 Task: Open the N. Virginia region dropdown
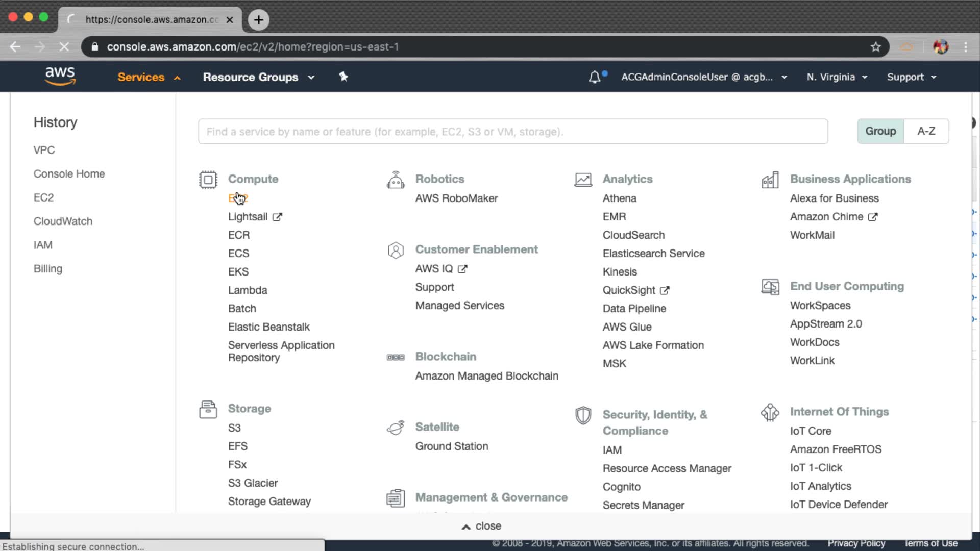[837, 77]
